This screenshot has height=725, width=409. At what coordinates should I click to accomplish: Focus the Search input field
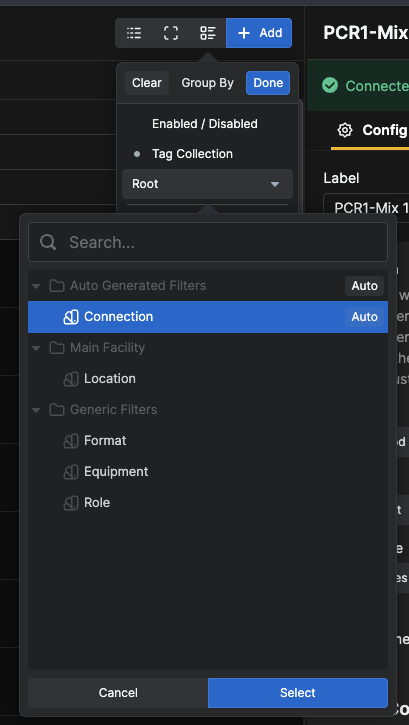pos(208,242)
